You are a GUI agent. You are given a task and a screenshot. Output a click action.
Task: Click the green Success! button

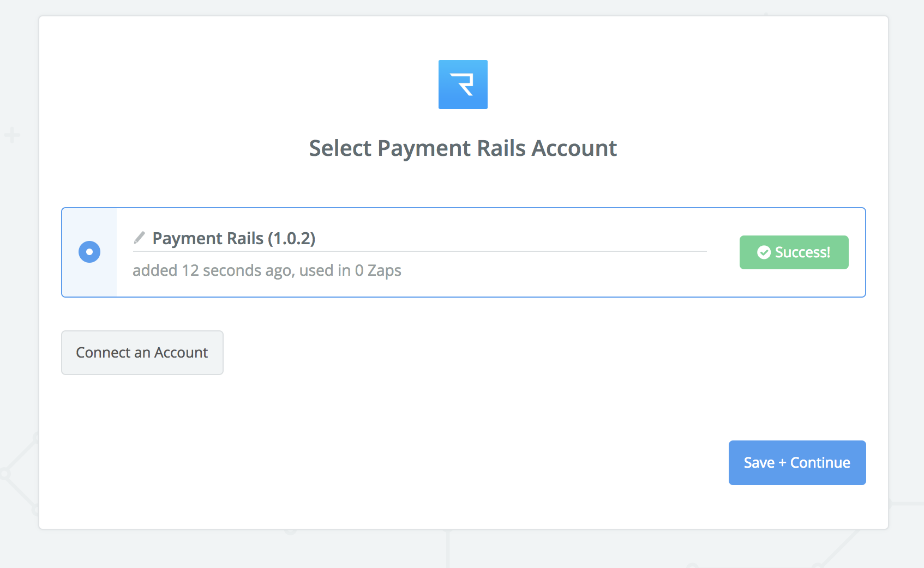click(x=794, y=252)
